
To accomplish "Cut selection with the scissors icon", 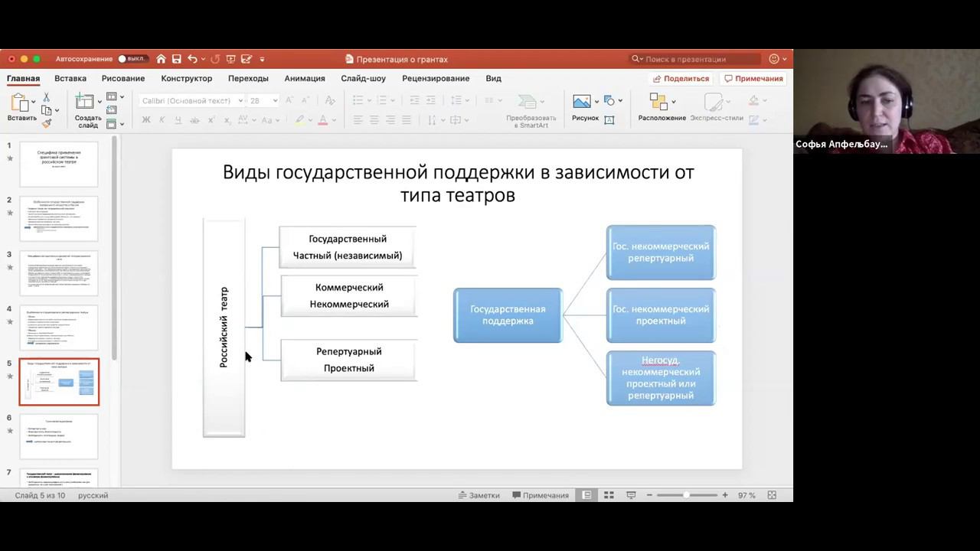I will coord(46,97).
